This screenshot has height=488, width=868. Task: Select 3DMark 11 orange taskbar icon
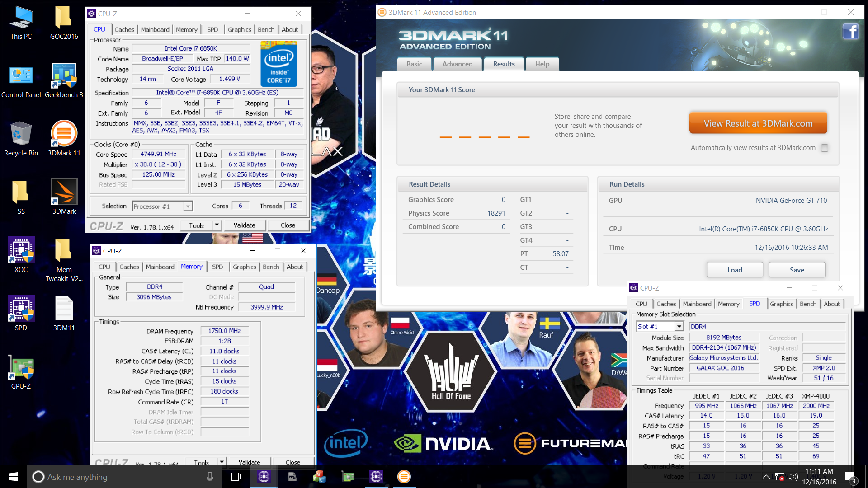404,477
